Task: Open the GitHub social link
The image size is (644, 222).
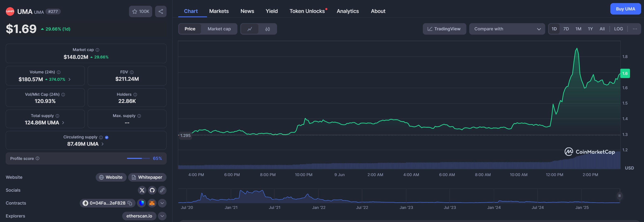Action: coord(152,190)
